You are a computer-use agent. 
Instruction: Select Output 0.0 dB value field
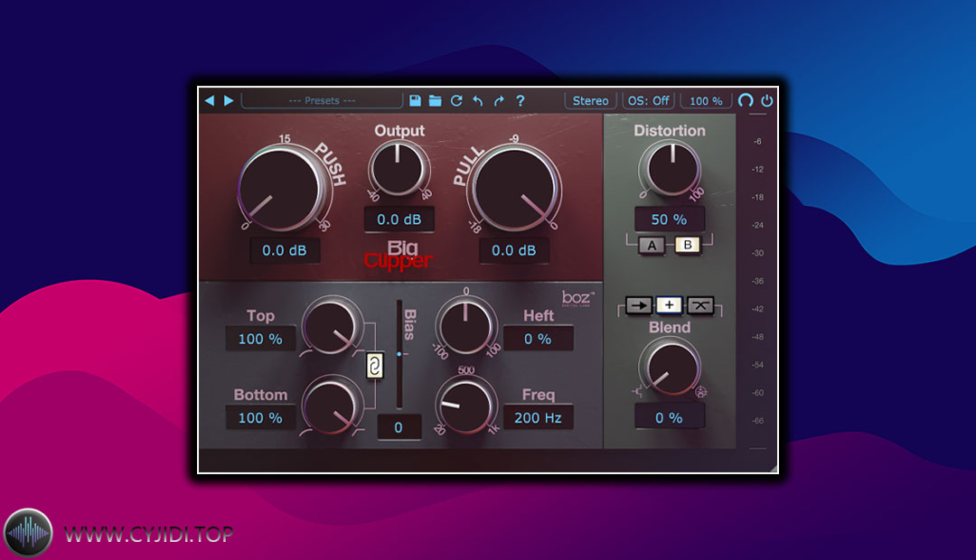click(x=399, y=219)
